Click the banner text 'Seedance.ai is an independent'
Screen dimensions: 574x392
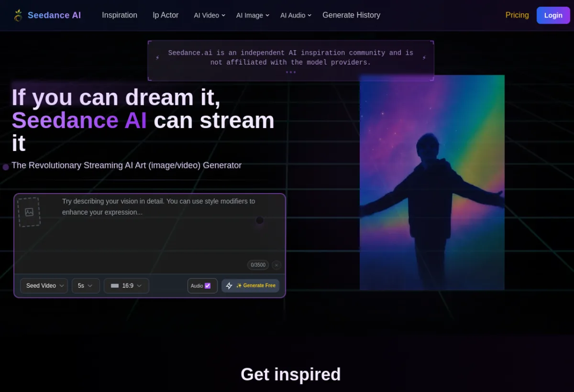pos(227,53)
